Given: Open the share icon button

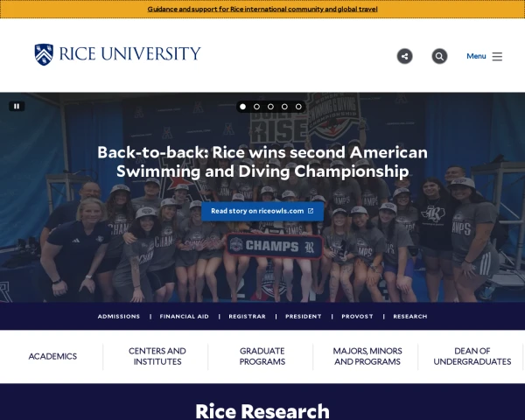Looking at the screenshot, I should click(x=405, y=56).
